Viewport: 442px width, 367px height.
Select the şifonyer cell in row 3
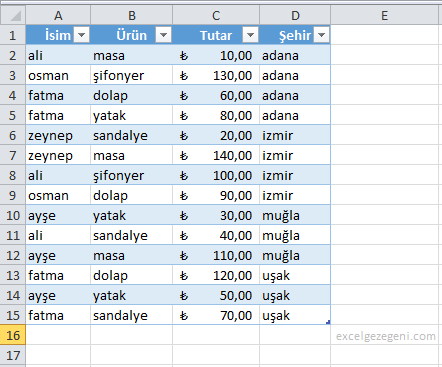132,75
